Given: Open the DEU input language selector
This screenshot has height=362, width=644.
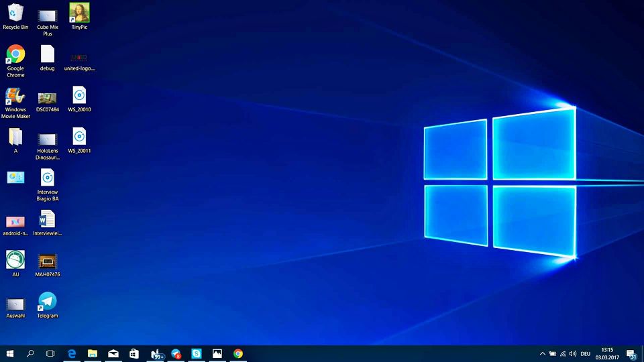Looking at the screenshot, I should (585, 353).
